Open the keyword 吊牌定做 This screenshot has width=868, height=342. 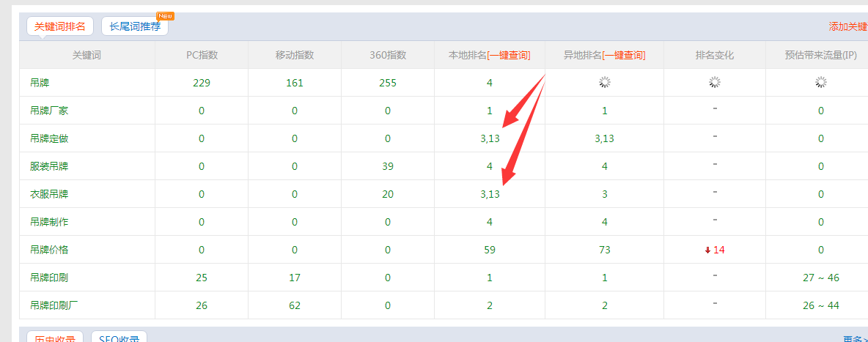click(49, 138)
